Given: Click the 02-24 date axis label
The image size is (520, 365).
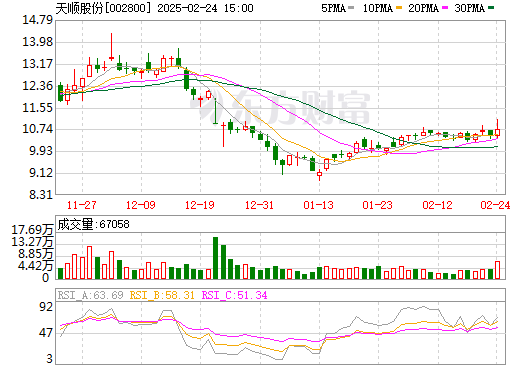Looking at the screenshot, I should 495,205.
